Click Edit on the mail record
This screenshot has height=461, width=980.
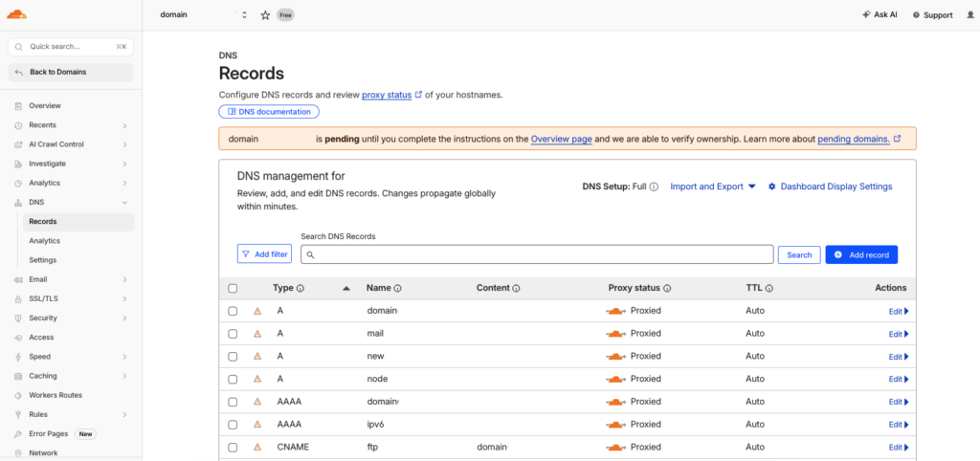coord(898,334)
